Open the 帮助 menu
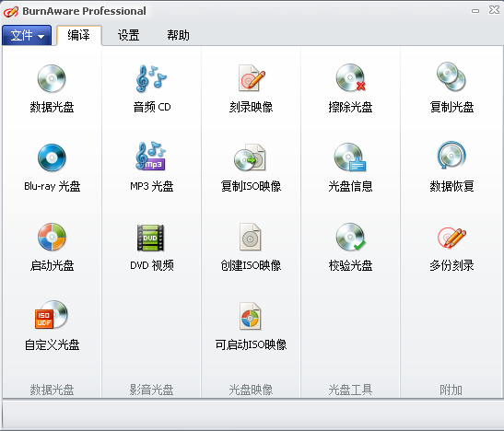 (178, 35)
